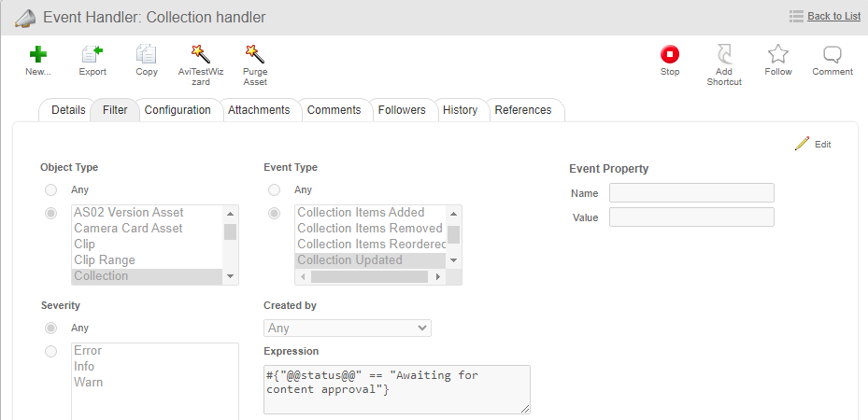Image resolution: width=868 pixels, height=420 pixels.
Task: Stop the event handler
Action: pyautogui.click(x=670, y=55)
